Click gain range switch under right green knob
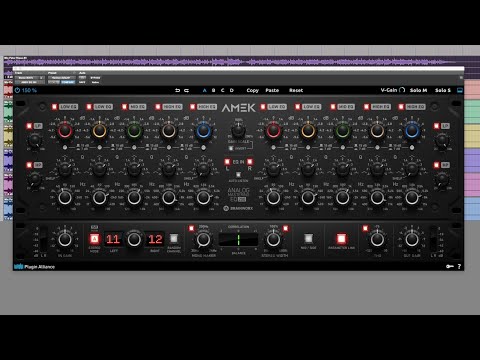 point(343,147)
